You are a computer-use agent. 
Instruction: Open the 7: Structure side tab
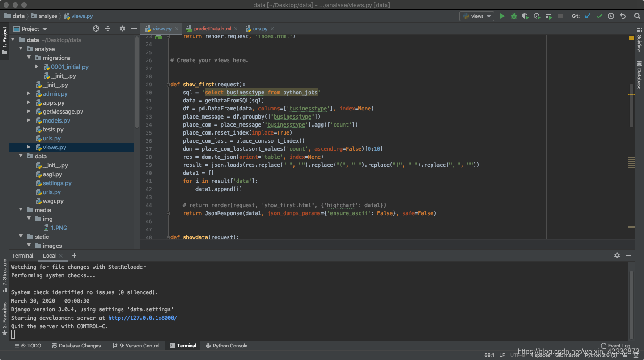[x=4, y=275]
